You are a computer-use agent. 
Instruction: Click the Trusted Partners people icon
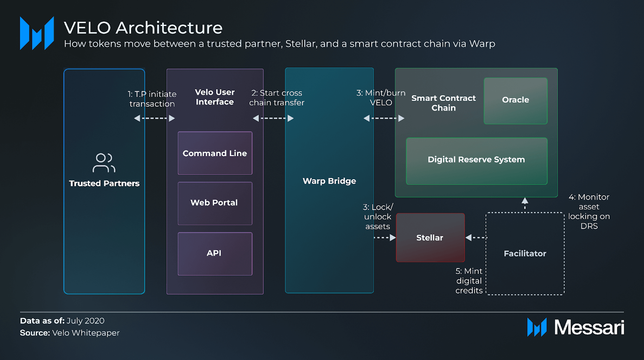(x=104, y=163)
